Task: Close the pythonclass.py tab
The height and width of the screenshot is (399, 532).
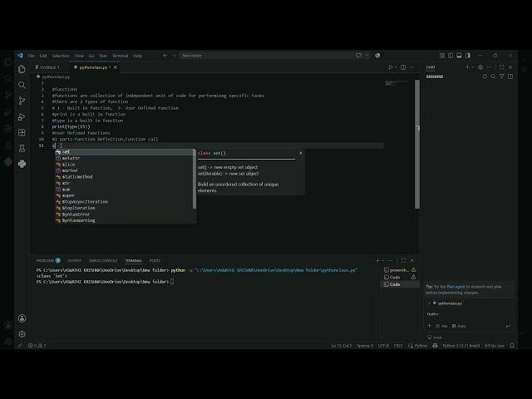Action: [x=116, y=67]
